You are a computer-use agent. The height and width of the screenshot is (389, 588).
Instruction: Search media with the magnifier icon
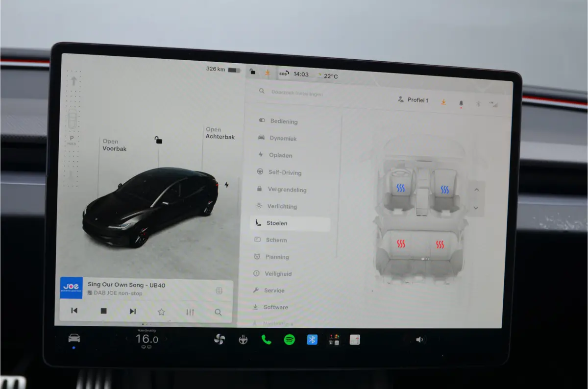[x=218, y=312]
